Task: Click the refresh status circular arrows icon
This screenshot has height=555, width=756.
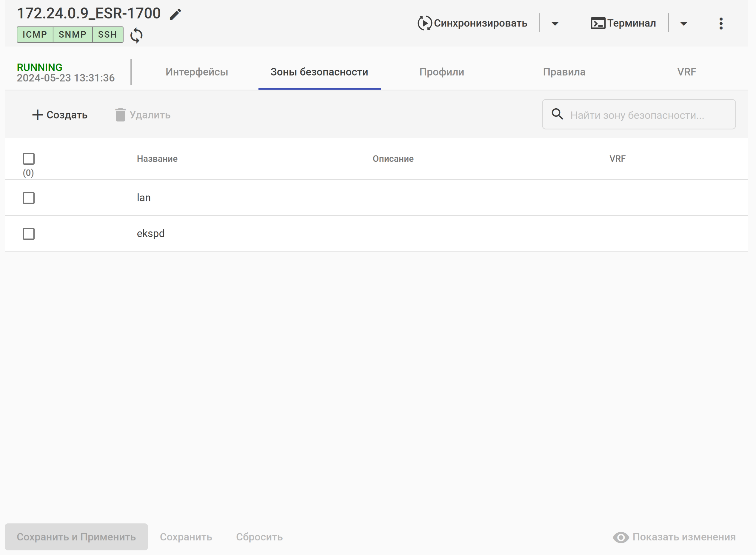Action: pos(136,35)
